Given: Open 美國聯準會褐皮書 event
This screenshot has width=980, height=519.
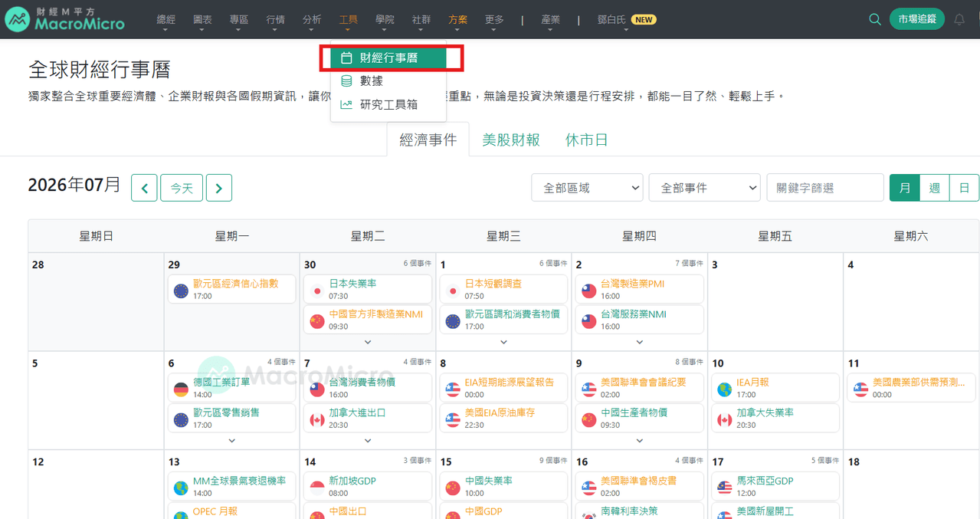Looking at the screenshot, I should click(640, 486).
